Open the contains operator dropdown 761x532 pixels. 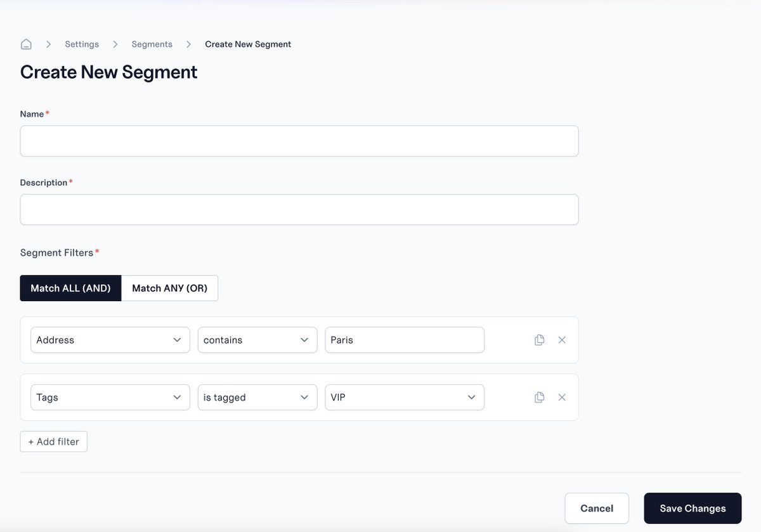[257, 340]
